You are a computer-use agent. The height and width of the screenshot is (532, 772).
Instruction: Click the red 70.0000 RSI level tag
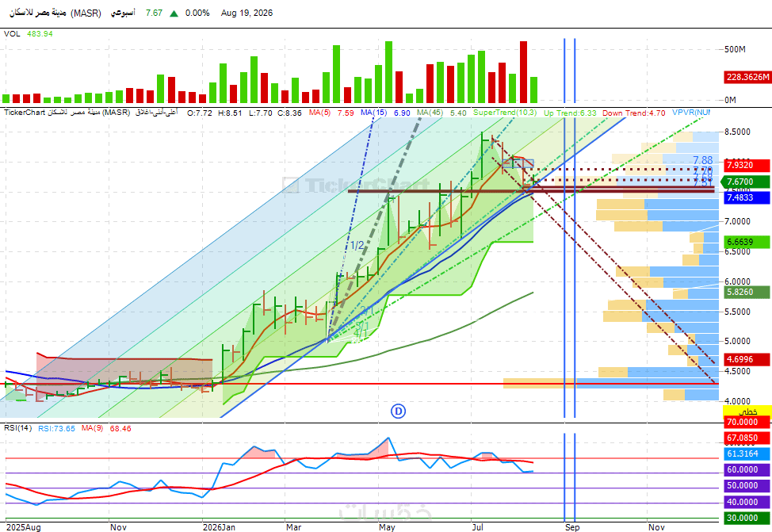click(747, 422)
